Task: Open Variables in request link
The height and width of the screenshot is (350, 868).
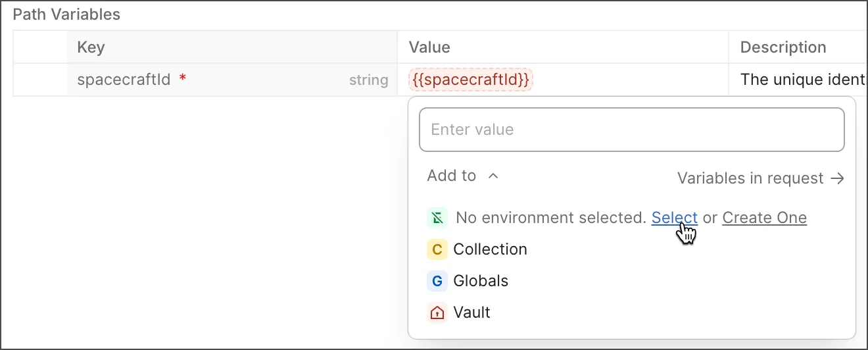Action: click(x=761, y=178)
